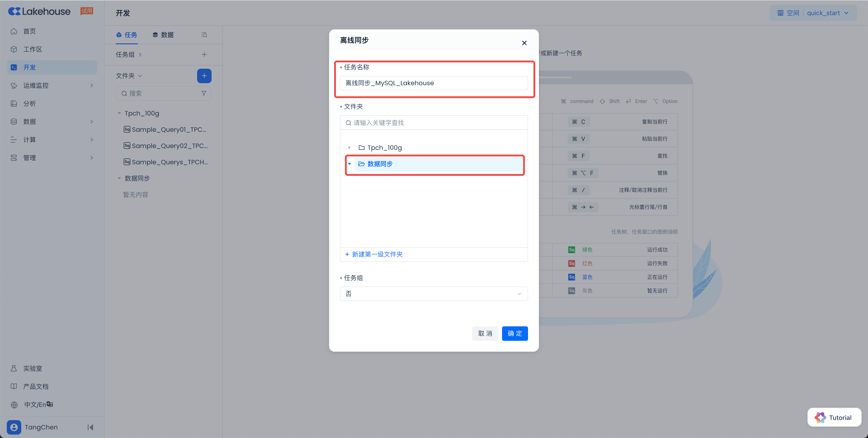This screenshot has height=438, width=868.
Task: Click the 确定 confirm button
Action: pos(514,334)
